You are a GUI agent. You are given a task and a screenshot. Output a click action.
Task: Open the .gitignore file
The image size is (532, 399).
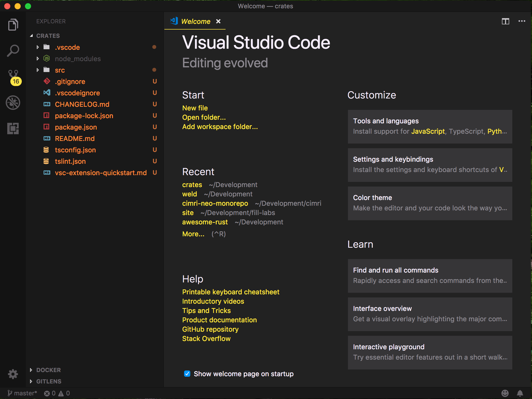coord(95,81)
